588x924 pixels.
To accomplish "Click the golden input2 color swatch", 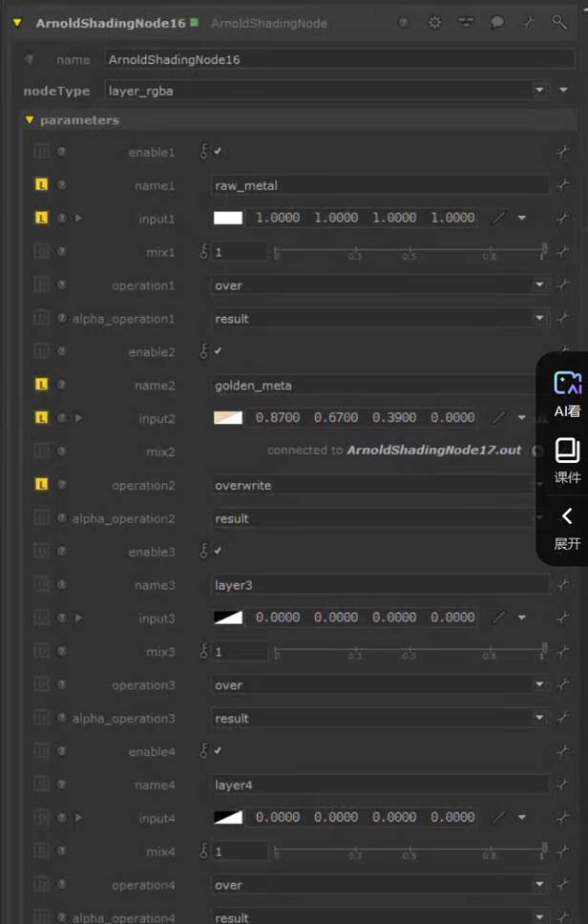I will 228,418.
